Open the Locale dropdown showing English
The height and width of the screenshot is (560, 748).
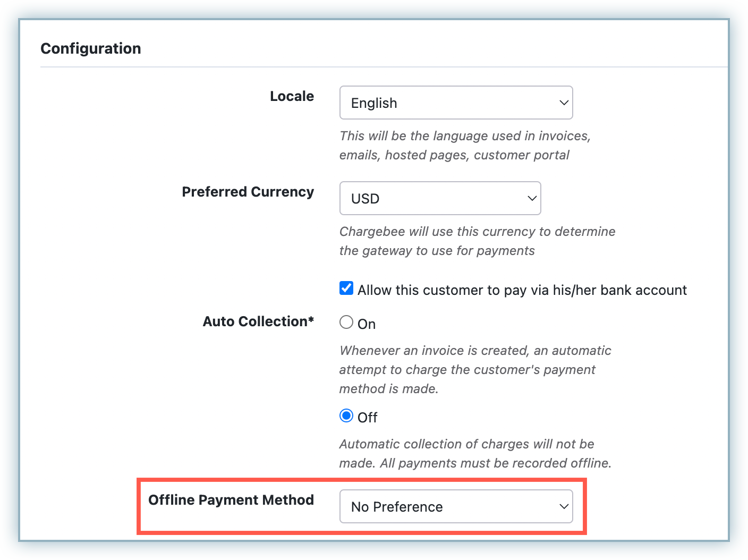(x=455, y=103)
